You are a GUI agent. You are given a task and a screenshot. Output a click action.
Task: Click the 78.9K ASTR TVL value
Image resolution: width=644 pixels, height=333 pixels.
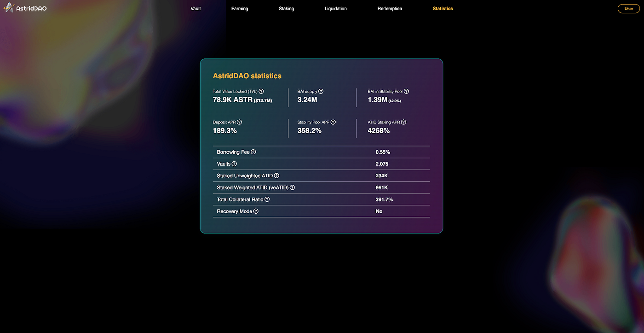pyautogui.click(x=232, y=99)
